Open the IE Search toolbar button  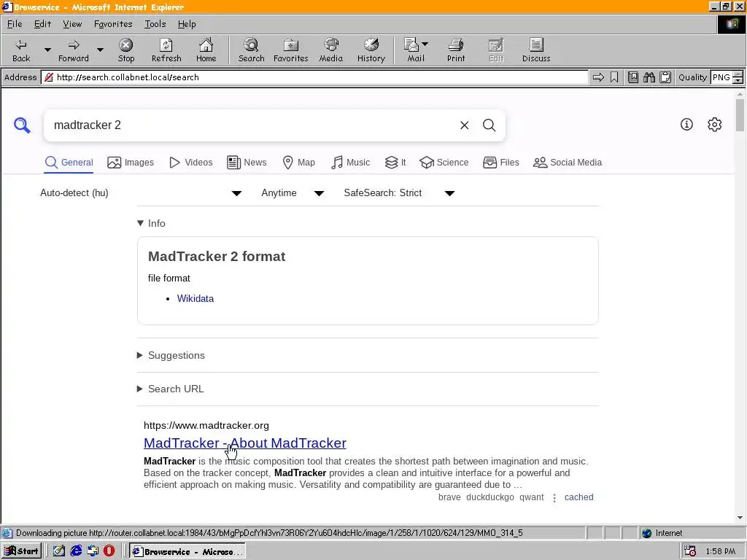[251, 50]
